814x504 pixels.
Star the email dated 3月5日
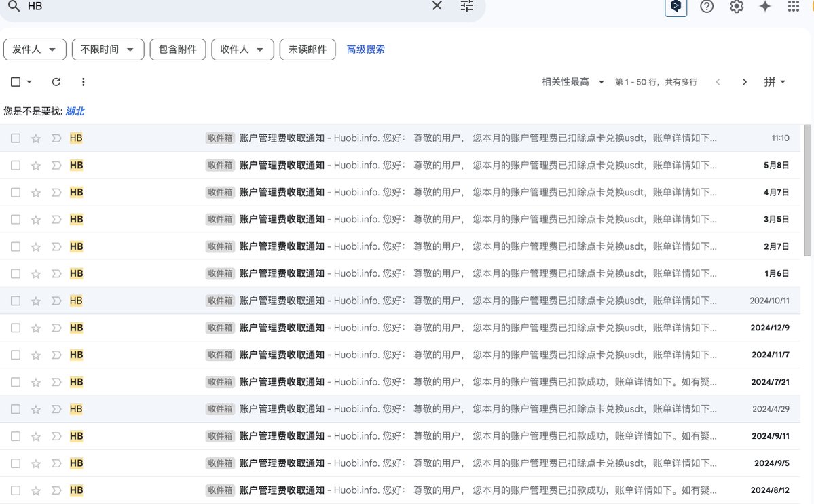coord(36,219)
